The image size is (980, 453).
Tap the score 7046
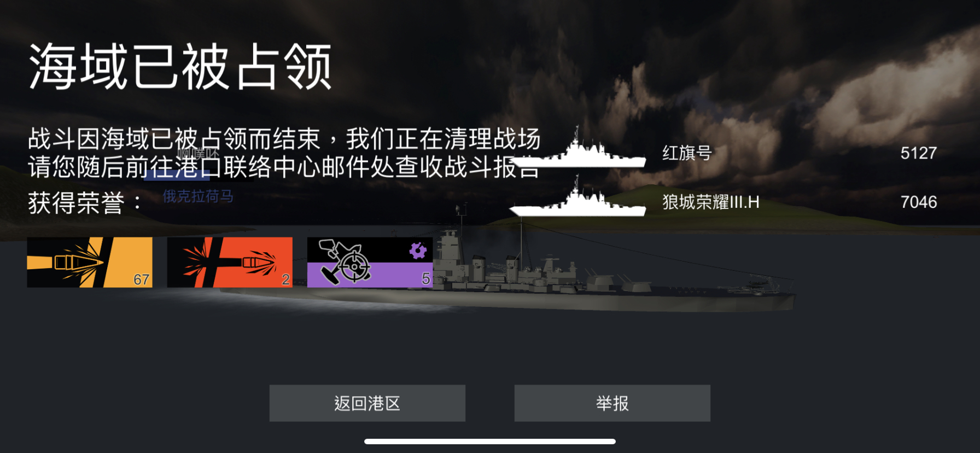[919, 202]
